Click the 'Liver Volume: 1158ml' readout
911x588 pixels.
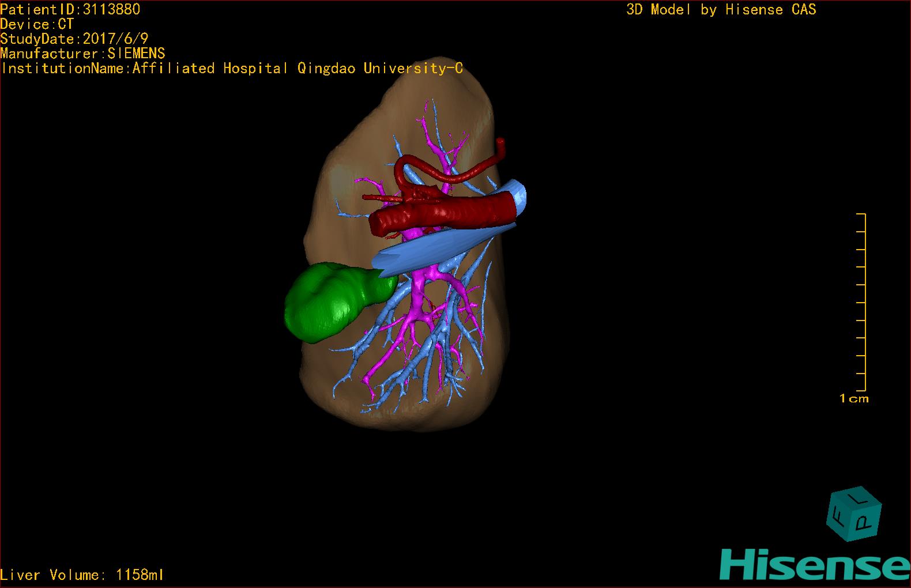coord(82,575)
